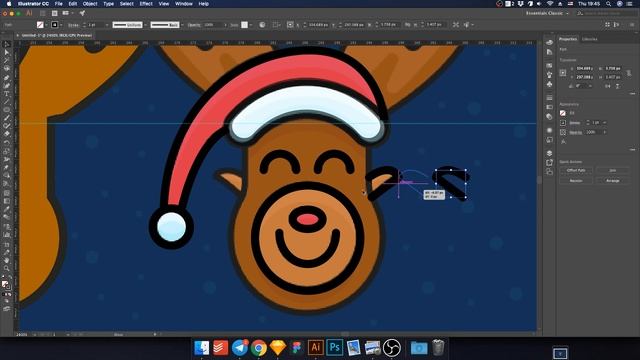Select the Hand tool
This screenshot has height=360, width=640.
pos(7,260)
